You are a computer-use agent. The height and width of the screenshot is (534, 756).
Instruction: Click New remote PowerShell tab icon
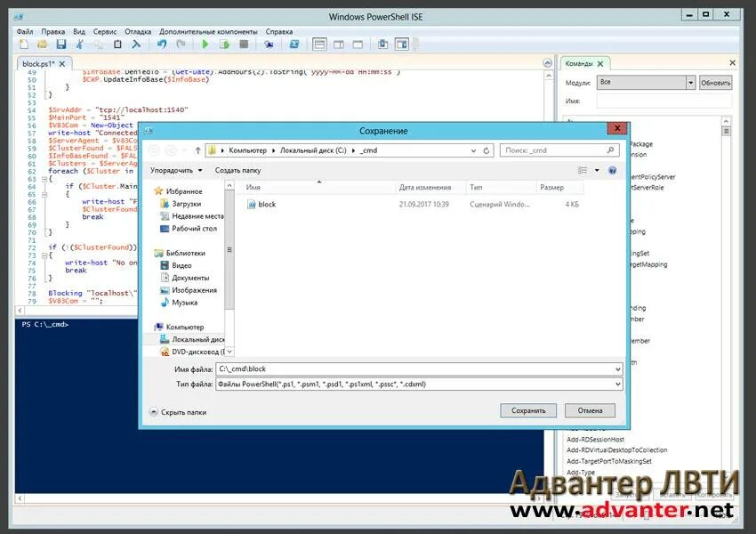269,44
